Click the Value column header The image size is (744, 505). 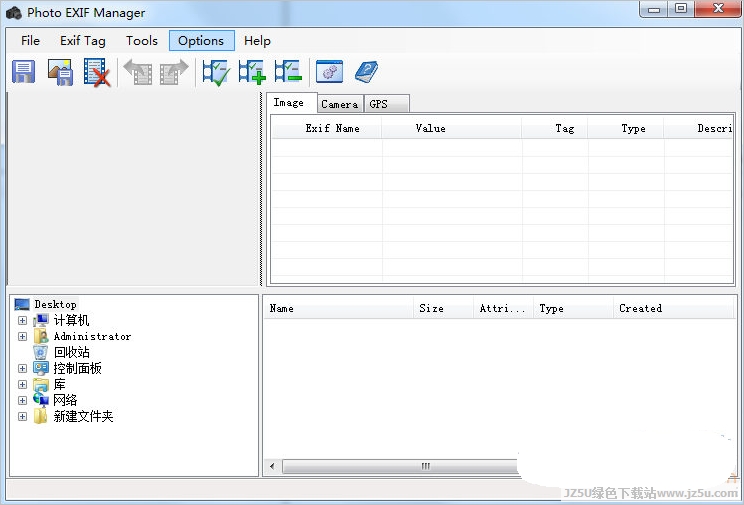452,129
